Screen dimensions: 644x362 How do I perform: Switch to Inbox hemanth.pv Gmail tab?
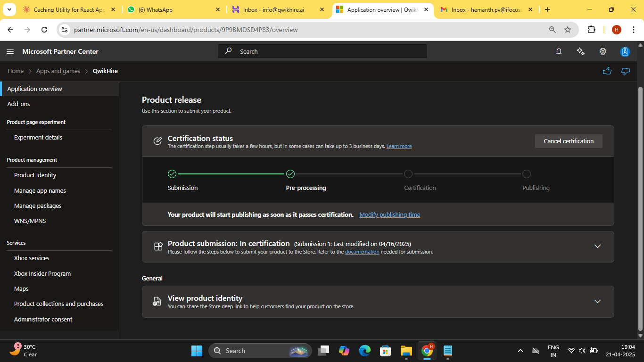(x=487, y=9)
